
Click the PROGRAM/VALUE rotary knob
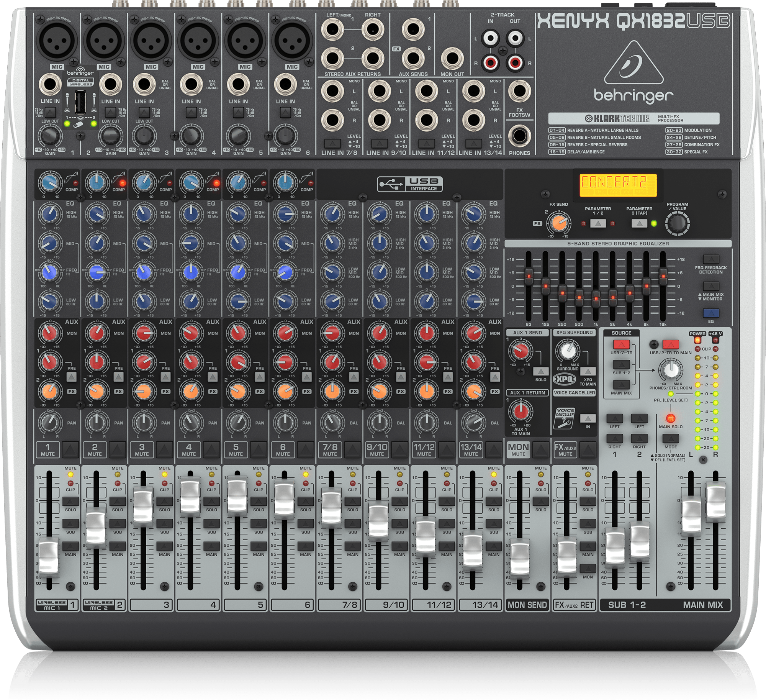(677, 223)
